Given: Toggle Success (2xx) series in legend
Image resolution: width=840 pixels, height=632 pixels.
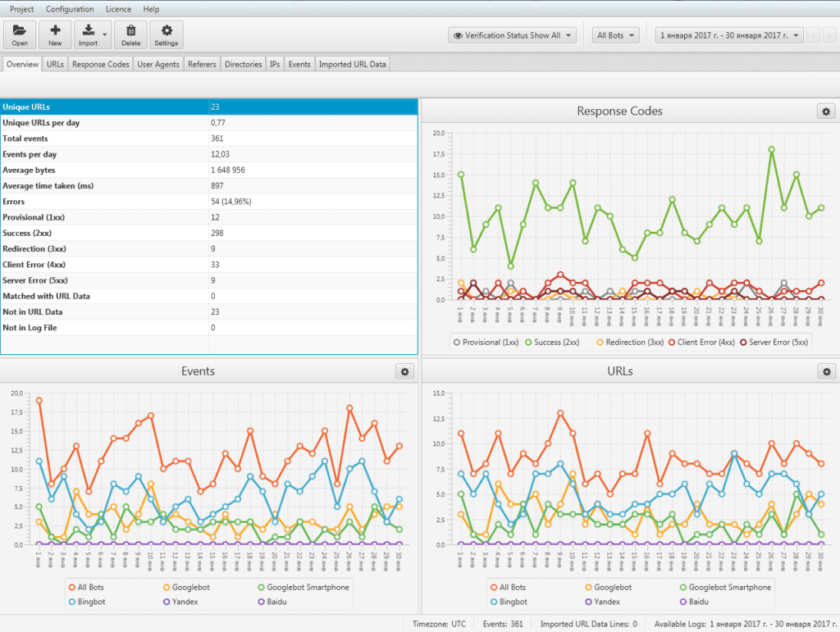Looking at the screenshot, I should tap(552, 343).
